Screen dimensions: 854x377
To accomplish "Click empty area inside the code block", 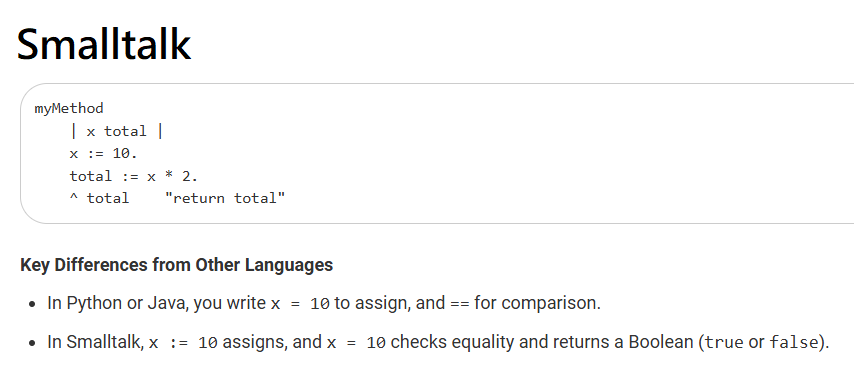I will pyautogui.click(x=545, y=153).
